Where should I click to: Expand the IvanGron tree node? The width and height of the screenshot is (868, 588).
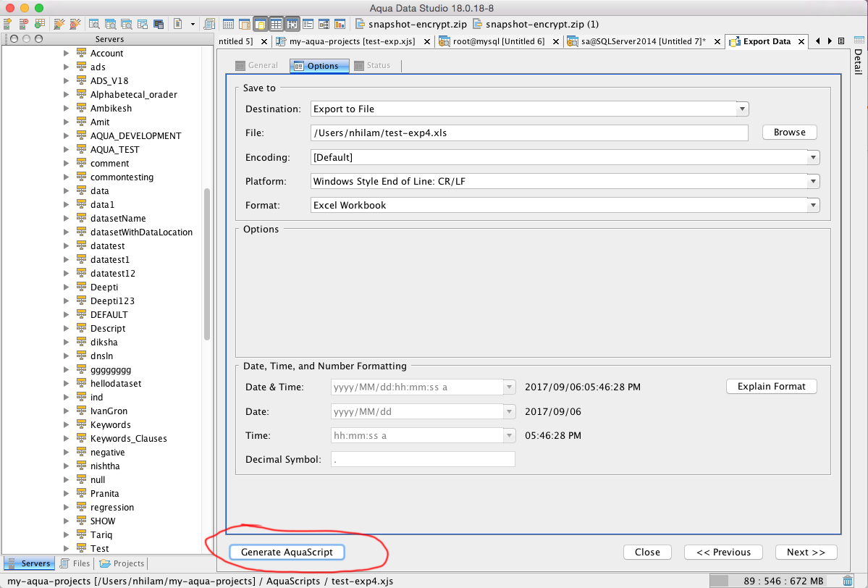point(66,411)
